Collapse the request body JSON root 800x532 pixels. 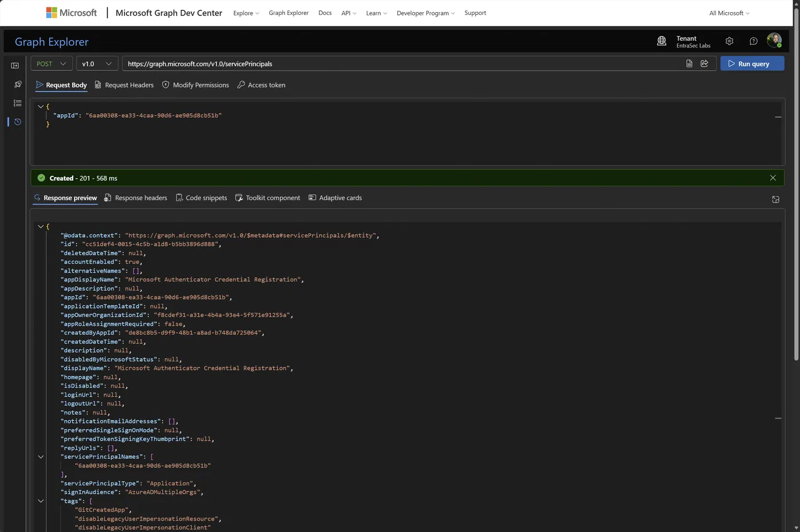[41, 106]
